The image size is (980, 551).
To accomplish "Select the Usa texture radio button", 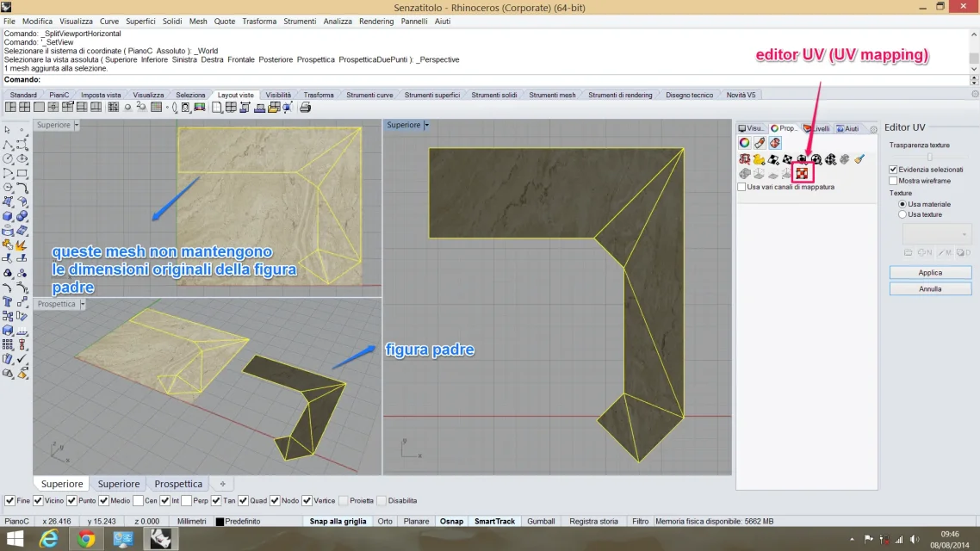I will click(x=902, y=214).
